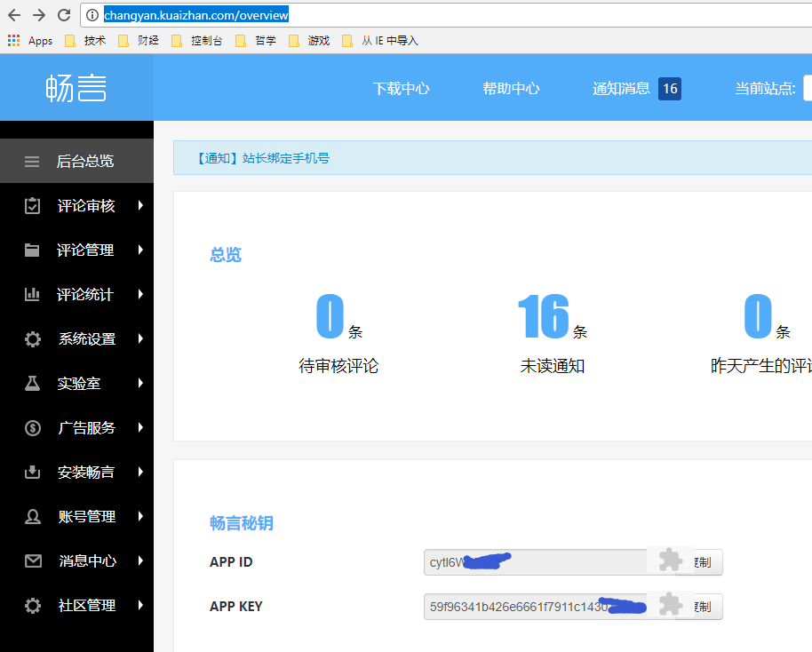This screenshot has width=812, height=652.
Task: Open the 技术 bookmark folder
Action: pyautogui.click(x=86, y=40)
